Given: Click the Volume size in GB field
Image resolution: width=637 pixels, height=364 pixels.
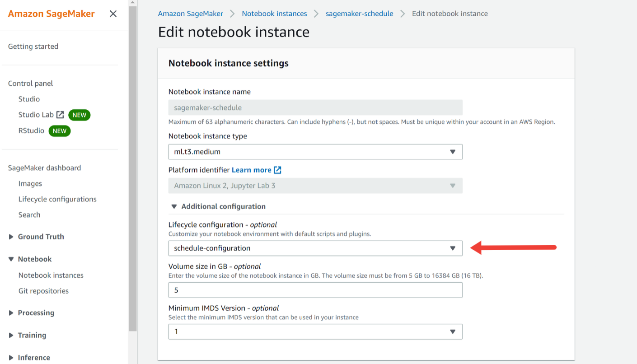Looking at the screenshot, I should point(315,290).
